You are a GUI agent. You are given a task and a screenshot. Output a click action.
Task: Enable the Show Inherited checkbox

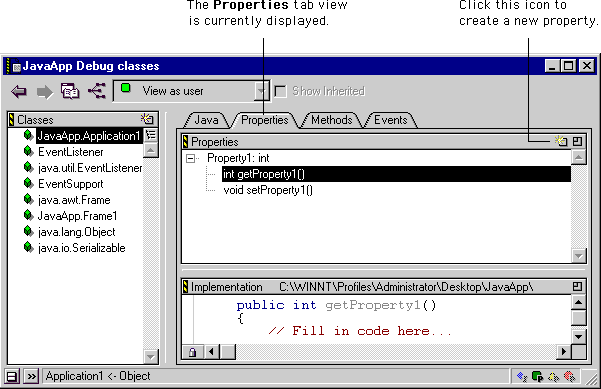[x=281, y=91]
